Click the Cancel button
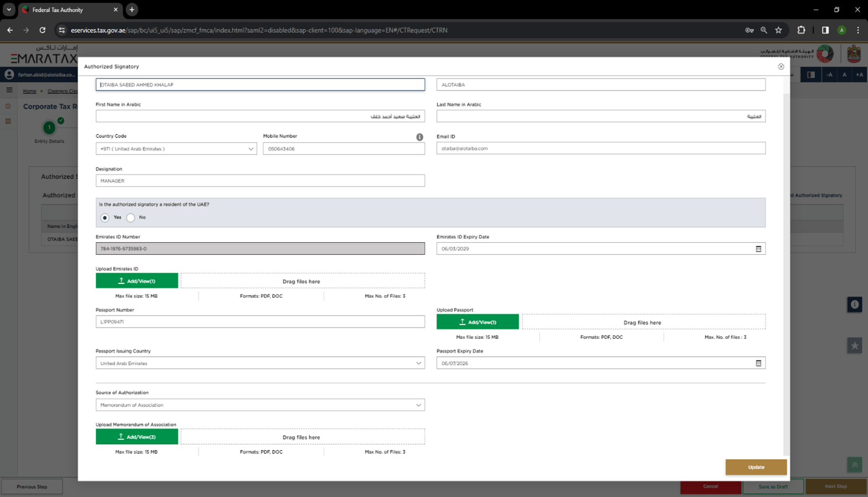The height and width of the screenshot is (497, 868). pyautogui.click(x=711, y=487)
